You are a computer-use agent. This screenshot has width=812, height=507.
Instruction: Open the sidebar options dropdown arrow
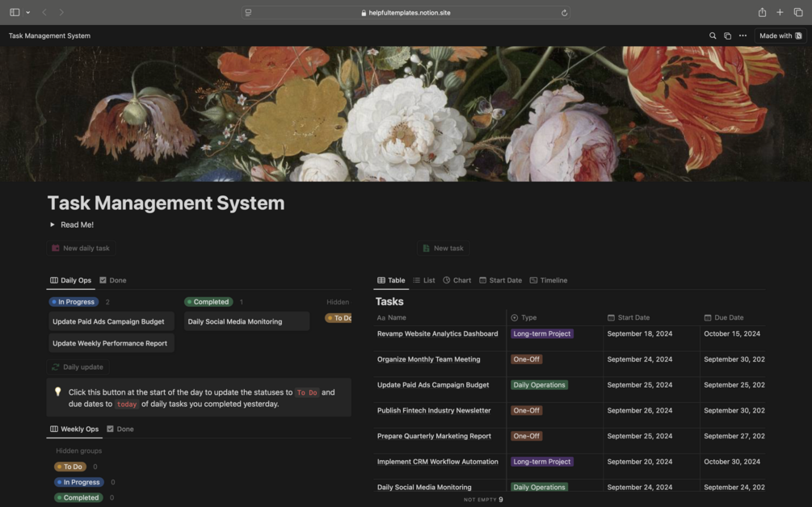(x=28, y=12)
